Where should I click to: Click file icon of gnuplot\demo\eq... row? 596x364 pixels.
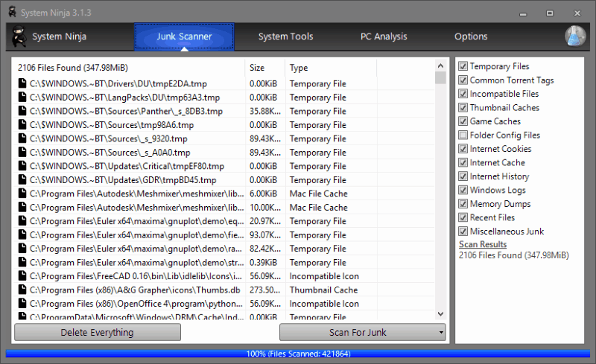pyautogui.click(x=22, y=221)
